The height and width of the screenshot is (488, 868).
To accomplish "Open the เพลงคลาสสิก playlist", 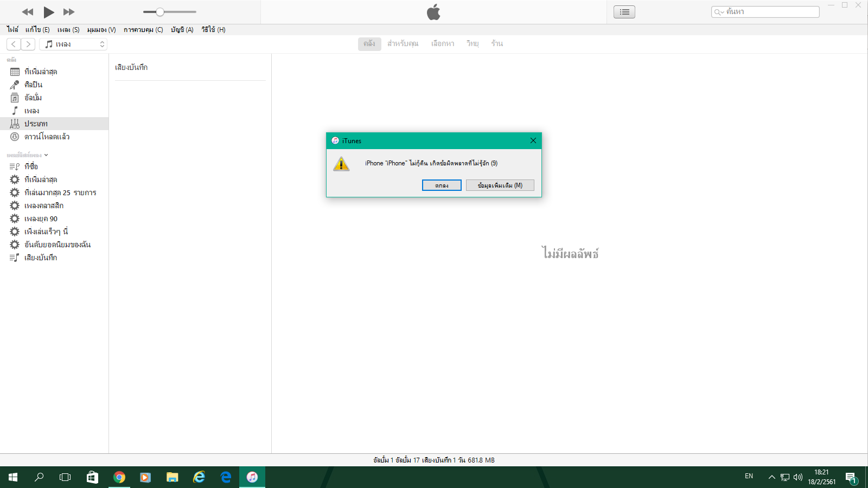I will tap(54, 206).
